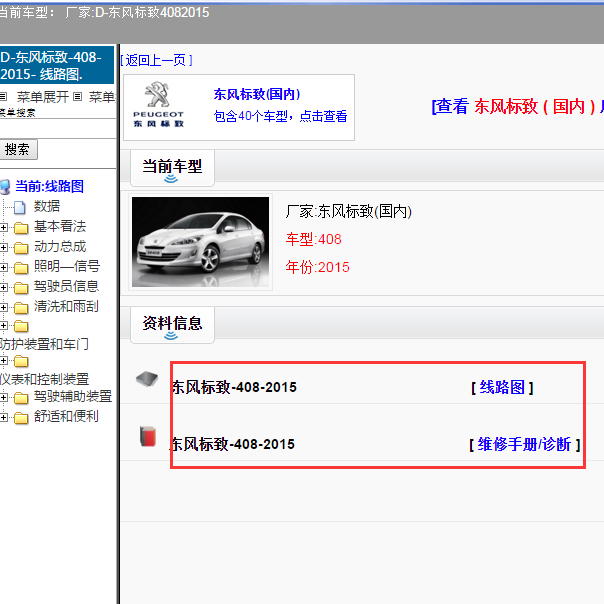Click the 搜索 button
Viewport: 604px width, 604px height.
click(x=18, y=149)
